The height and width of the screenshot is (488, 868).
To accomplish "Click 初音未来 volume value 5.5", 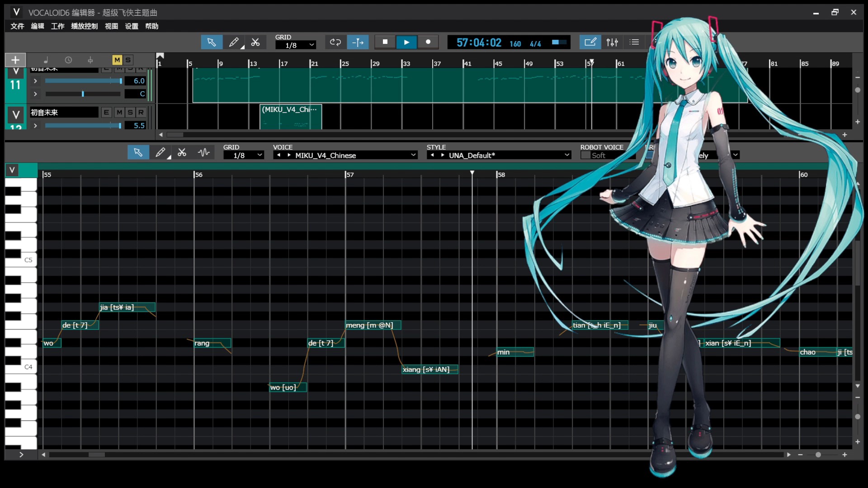I will point(136,126).
